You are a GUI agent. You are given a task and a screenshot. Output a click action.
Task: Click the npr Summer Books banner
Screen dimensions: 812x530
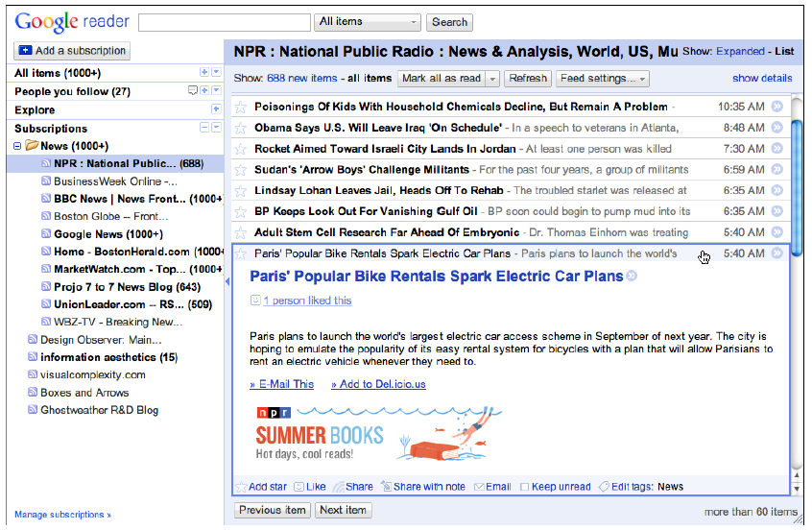[x=379, y=434]
